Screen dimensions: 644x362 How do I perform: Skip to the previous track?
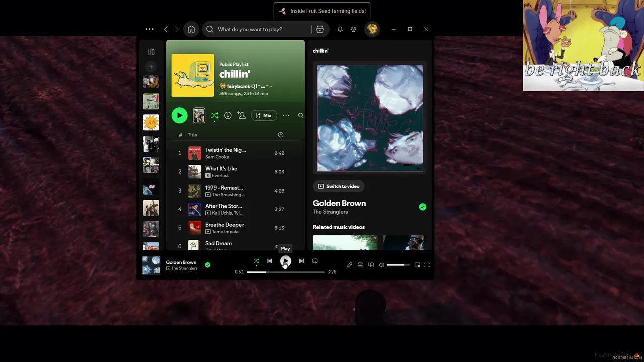pyautogui.click(x=270, y=261)
